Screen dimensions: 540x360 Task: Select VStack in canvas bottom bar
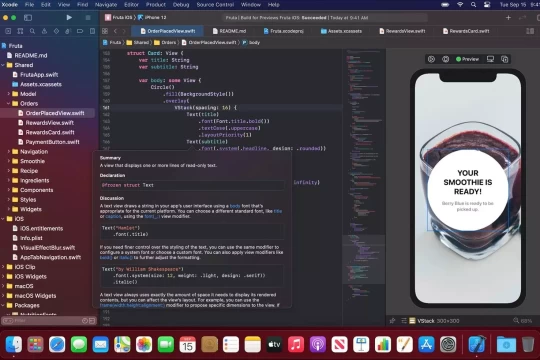(426, 321)
